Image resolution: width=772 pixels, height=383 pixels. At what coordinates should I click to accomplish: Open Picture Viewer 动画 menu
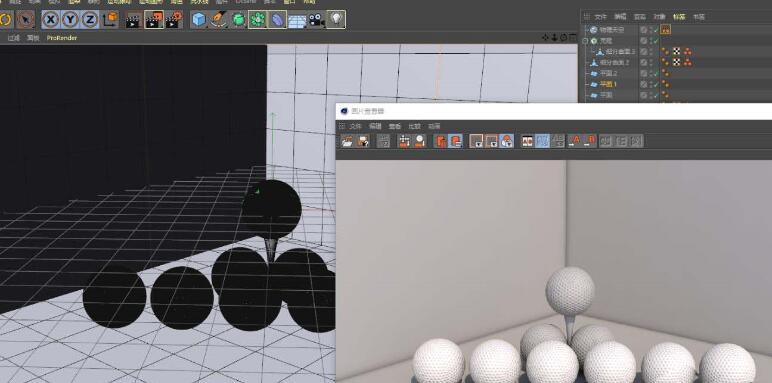point(434,127)
